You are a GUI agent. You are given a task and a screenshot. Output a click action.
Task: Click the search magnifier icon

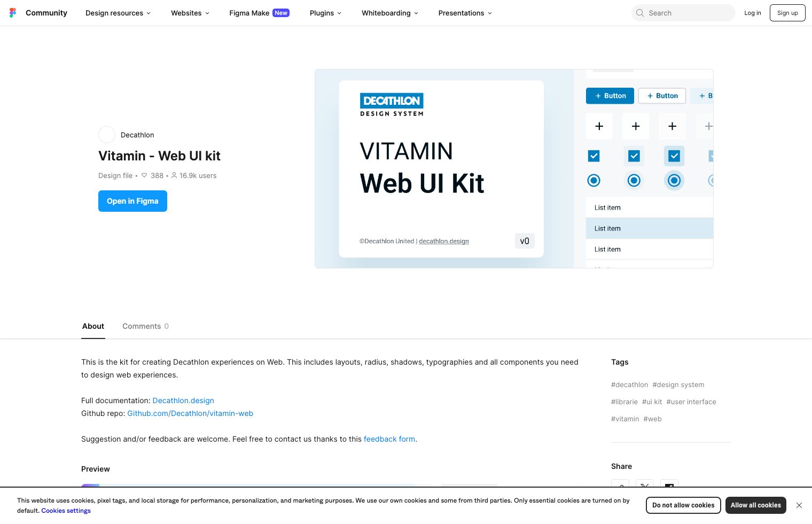(x=640, y=13)
